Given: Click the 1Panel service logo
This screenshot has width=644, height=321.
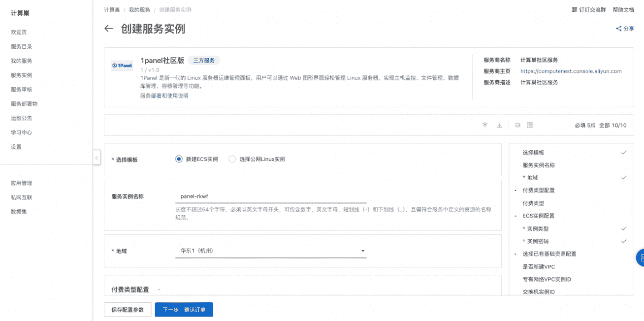Looking at the screenshot, I should (122, 65).
